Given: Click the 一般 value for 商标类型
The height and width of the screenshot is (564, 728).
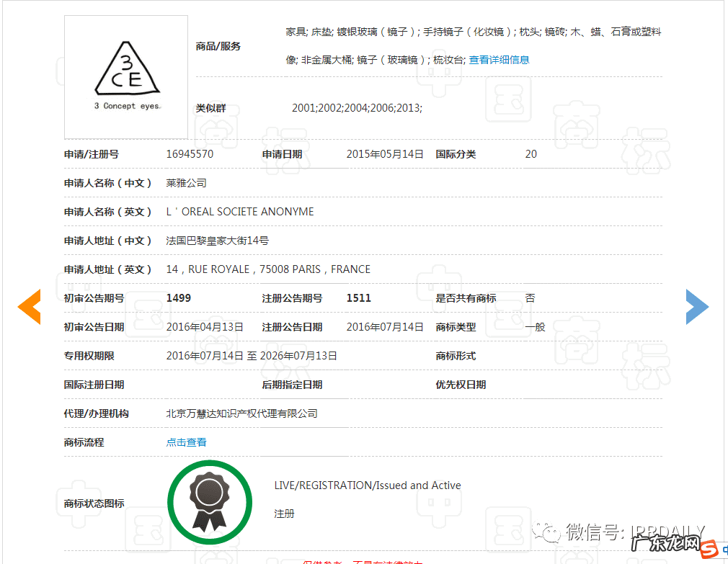Looking at the screenshot, I should (x=536, y=326).
